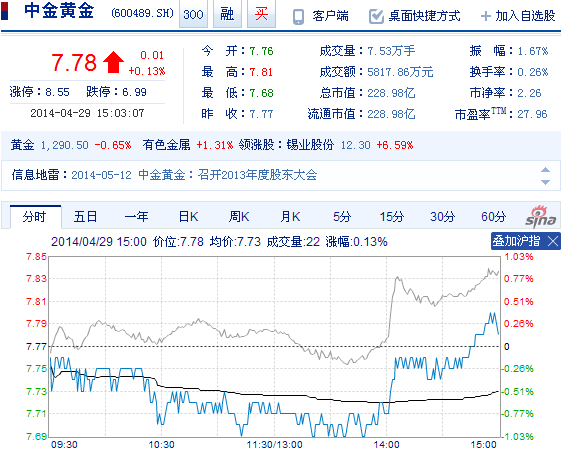Click the 昨收 previous close 7.77
The width and height of the screenshot is (561, 451).
pos(261,114)
